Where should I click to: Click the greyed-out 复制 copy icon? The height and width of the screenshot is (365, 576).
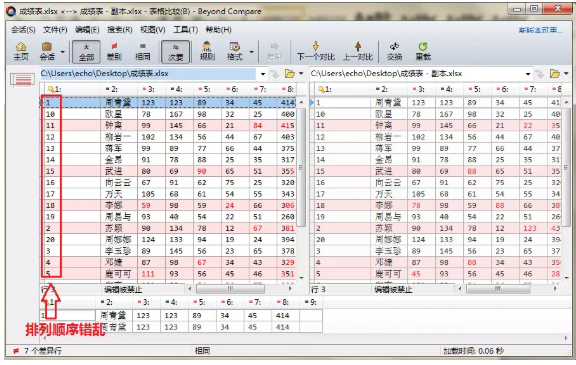[274, 51]
